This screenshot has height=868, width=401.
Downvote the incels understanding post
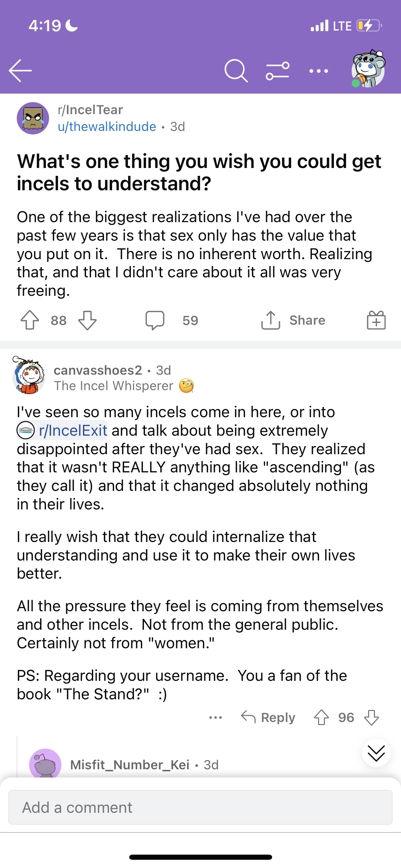click(x=87, y=320)
